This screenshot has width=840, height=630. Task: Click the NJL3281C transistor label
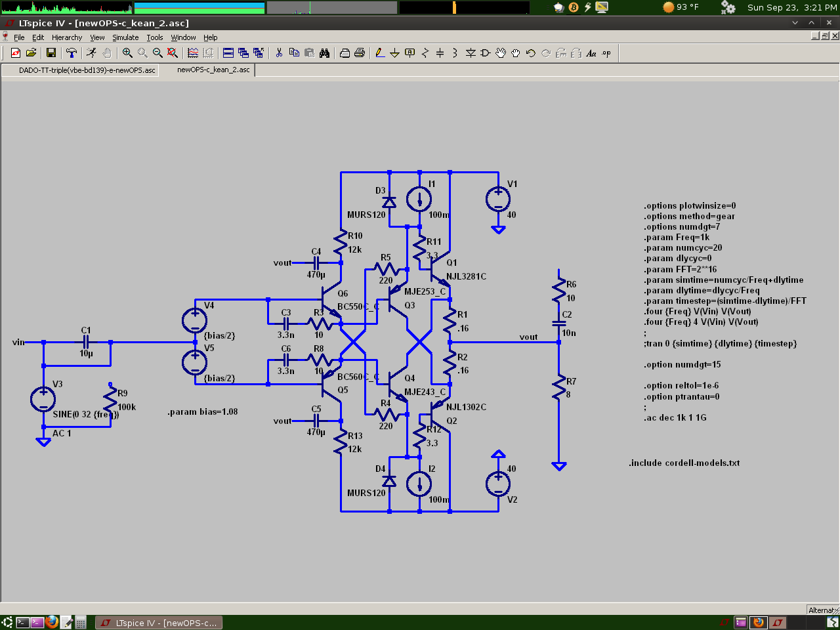pos(467,276)
